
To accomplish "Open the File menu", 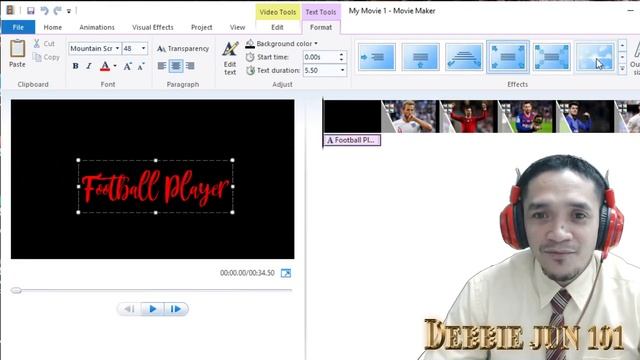I will [18, 27].
